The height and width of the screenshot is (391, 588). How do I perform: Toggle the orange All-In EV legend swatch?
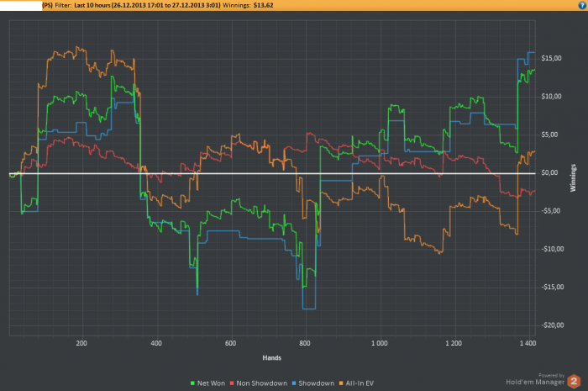(x=341, y=383)
